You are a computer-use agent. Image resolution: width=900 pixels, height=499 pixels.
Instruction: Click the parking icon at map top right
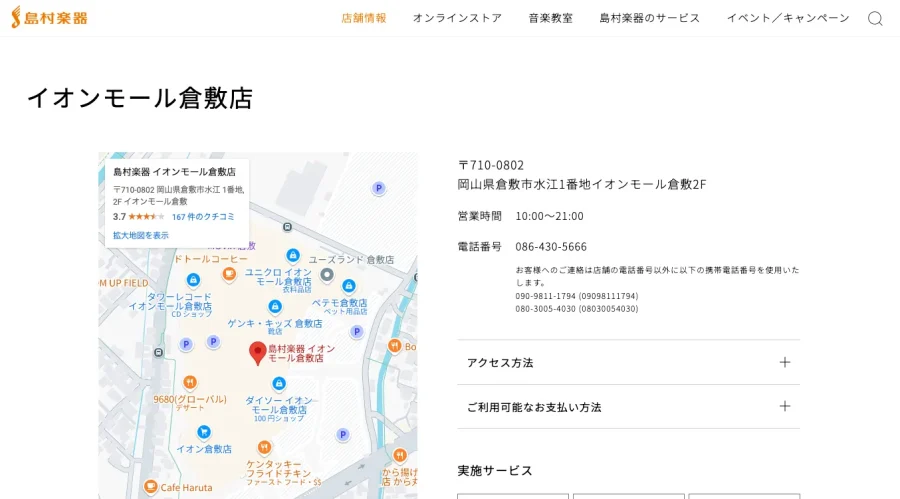click(378, 188)
